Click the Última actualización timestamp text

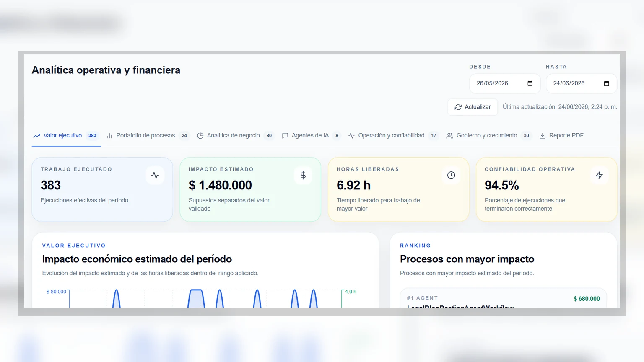pyautogui.click(x=560, y=107)
